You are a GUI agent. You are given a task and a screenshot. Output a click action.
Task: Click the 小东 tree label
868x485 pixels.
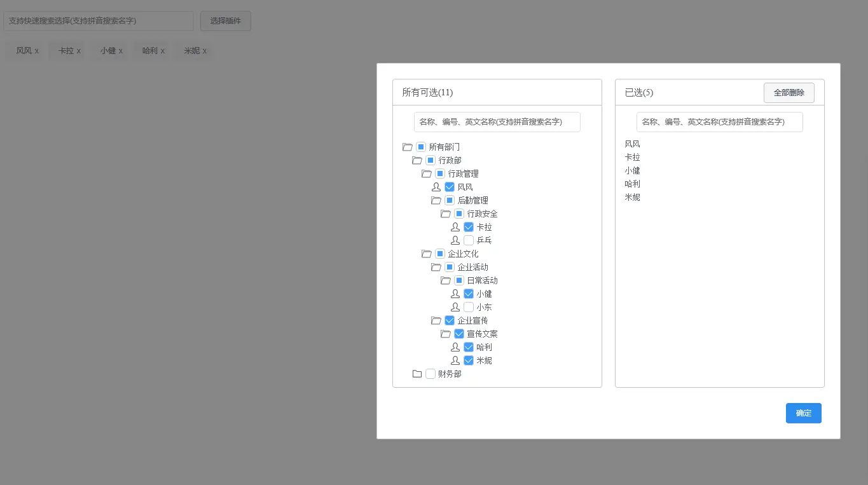click(485, 307)
